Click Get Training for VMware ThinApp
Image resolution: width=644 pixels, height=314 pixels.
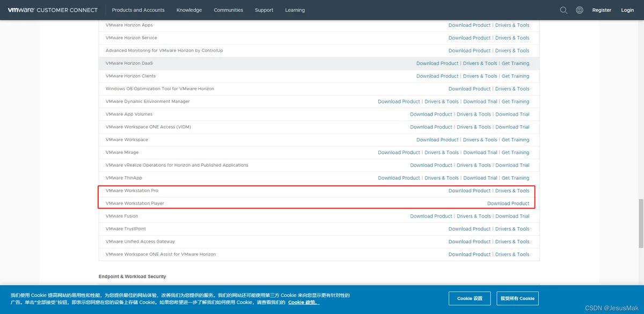click(515, 178)
